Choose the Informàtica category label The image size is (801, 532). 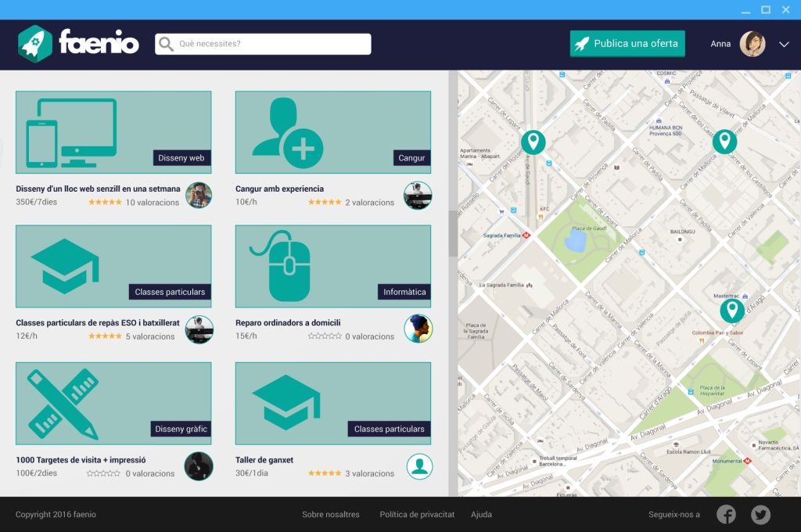coord(404,293)
